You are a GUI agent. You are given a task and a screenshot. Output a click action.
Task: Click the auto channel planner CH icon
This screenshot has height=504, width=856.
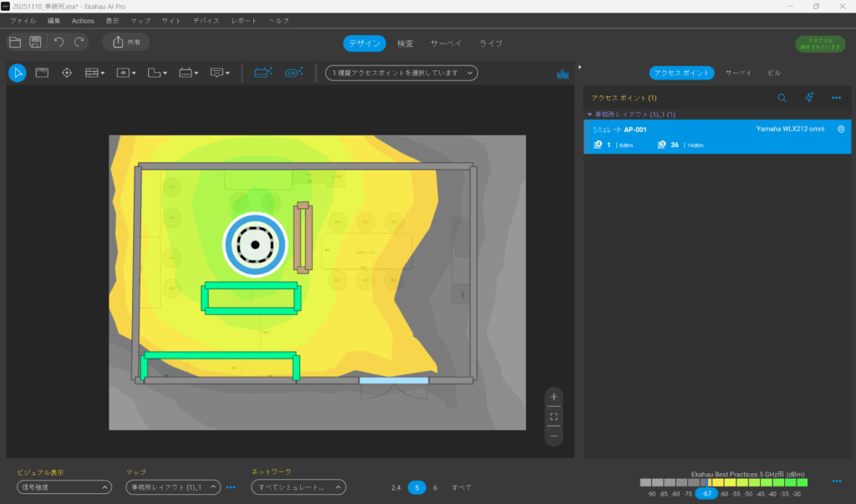pyautogui.click(x=293, y=73)
